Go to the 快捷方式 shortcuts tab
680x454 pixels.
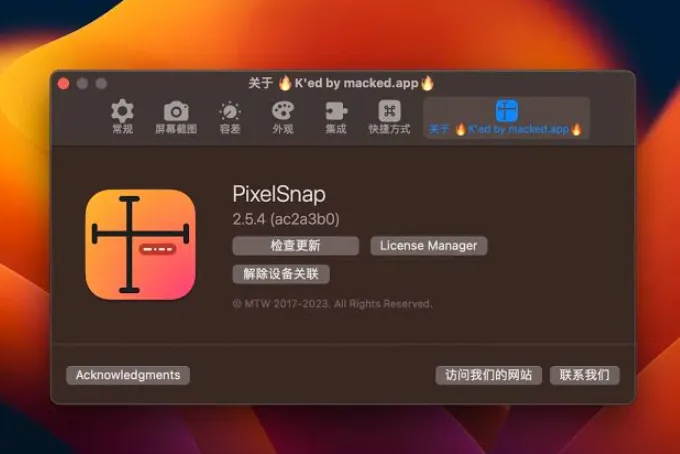click(389, 117)
